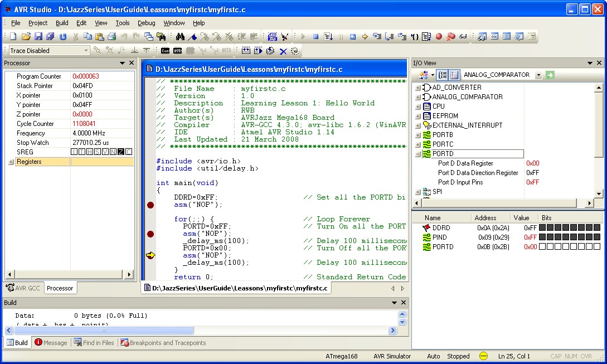Screen dimensions: 607x364
Task: Expand the CPU tree node
Action: 418,106
